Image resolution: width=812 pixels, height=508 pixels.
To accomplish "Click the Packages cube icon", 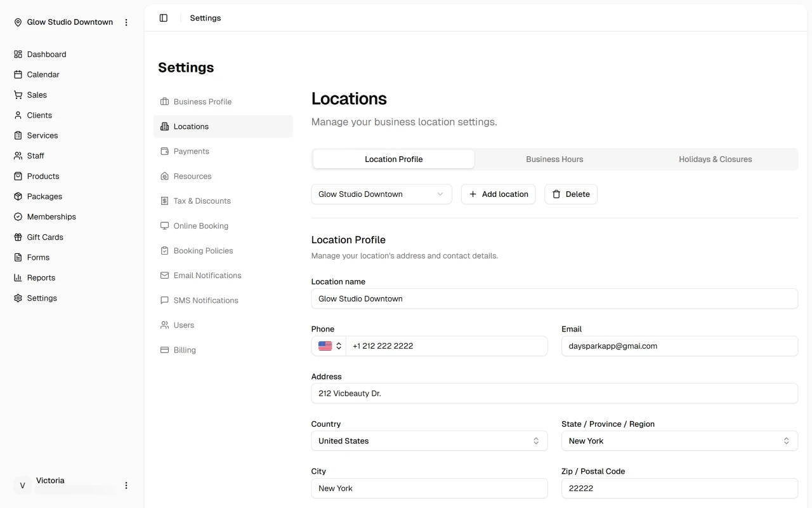I will 18,196.
